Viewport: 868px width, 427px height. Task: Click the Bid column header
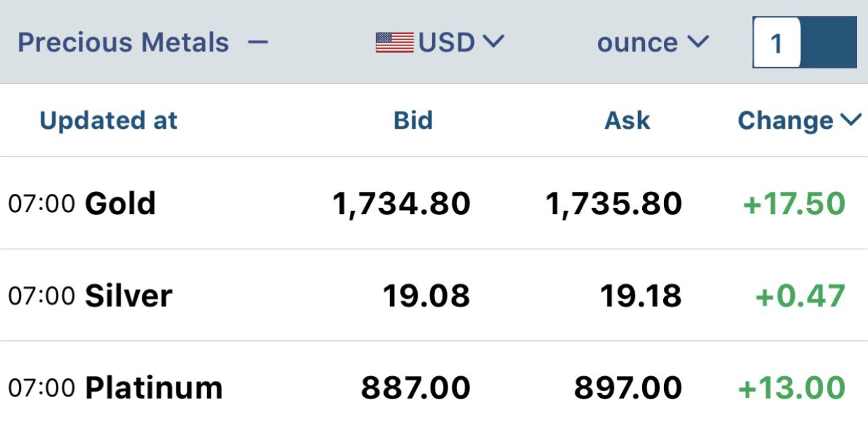click(413, 121)
